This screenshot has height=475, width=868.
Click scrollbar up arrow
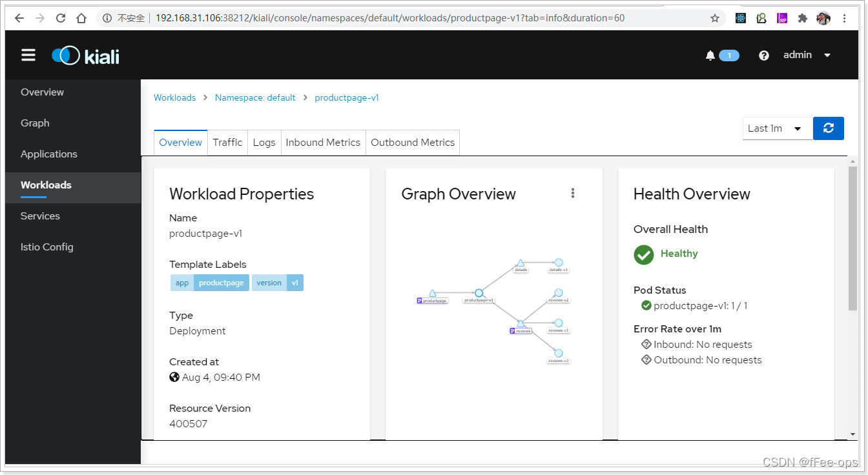tap(852, 162)
